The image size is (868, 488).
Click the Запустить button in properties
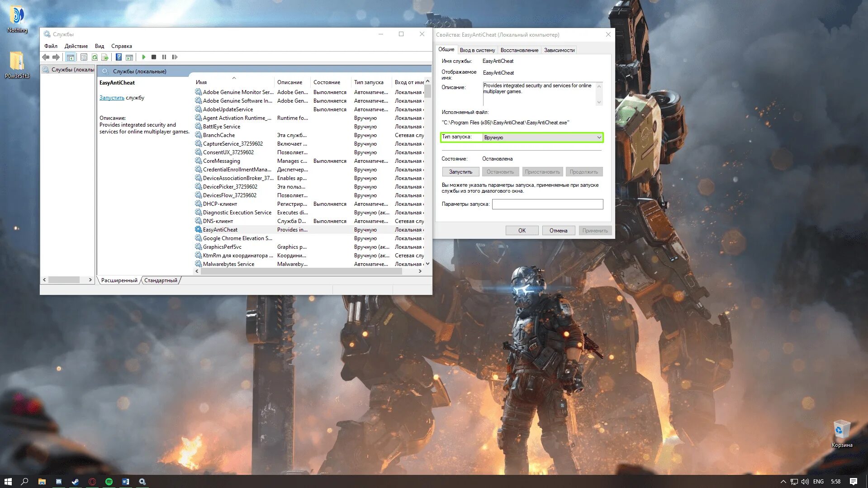tap(460, 172)
